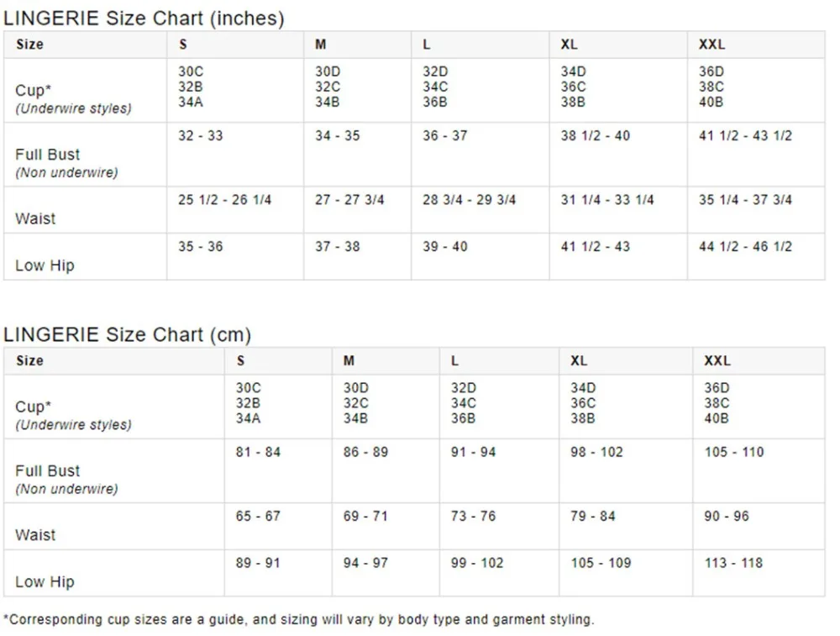Select the '105 - 110' bust measurement
The width and height of the screenshot is (840, 636).
(x=734, y=452)
